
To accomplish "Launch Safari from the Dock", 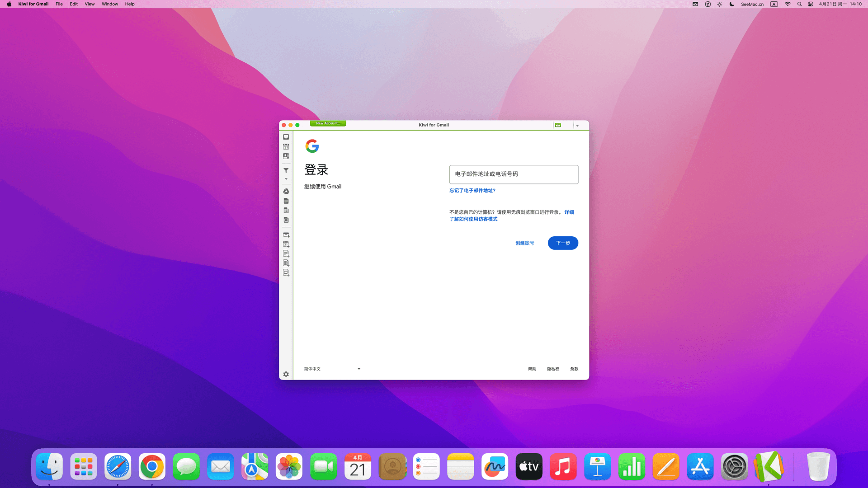I will 118,466.
